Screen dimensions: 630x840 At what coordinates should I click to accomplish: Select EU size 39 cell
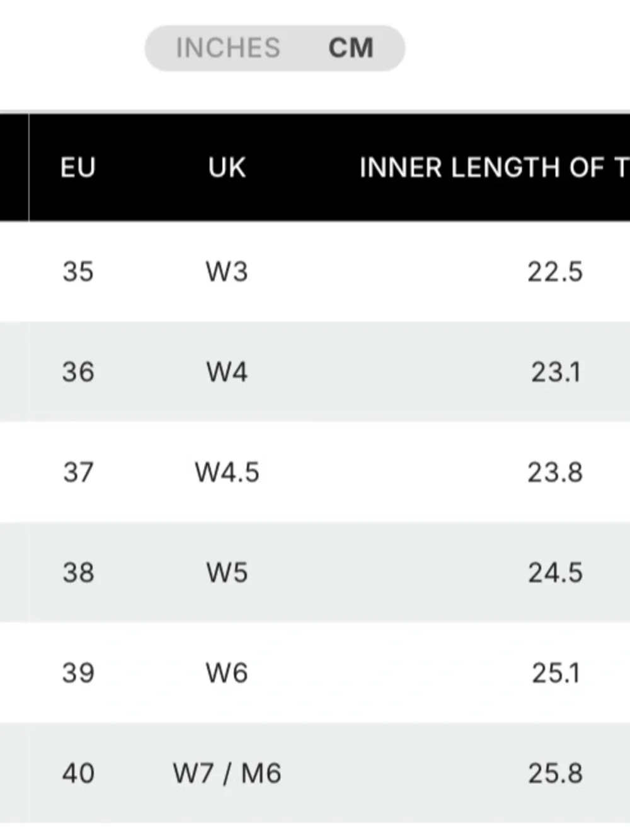[x=78, y=672]
